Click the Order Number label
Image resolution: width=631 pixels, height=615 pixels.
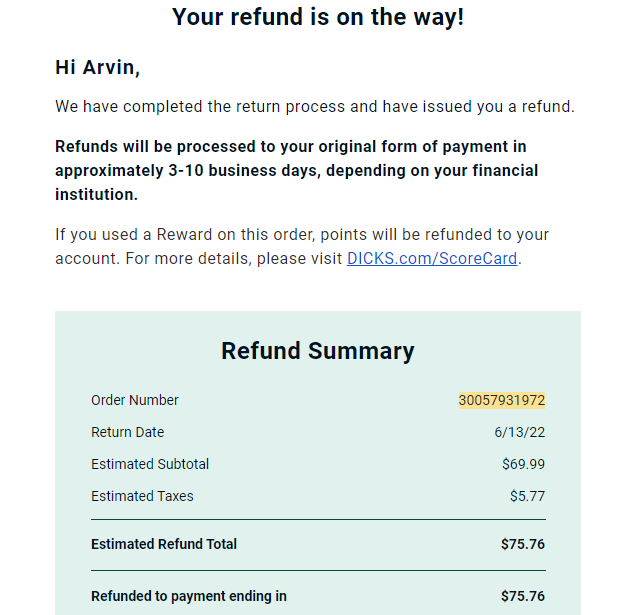pos(134,400)
